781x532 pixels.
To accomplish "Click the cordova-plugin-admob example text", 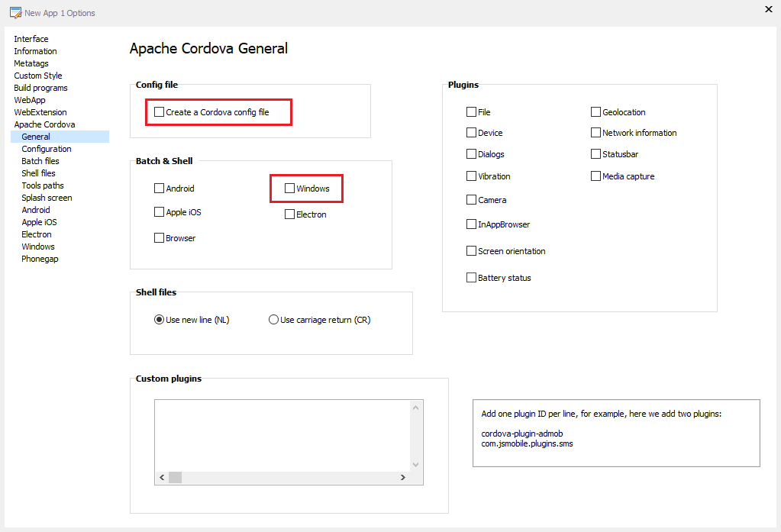I will [x=522, y=434].
